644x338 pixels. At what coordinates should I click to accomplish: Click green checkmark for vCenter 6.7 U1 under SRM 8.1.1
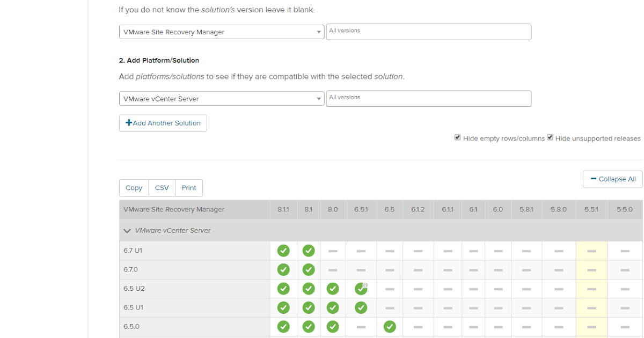[283, 251]
